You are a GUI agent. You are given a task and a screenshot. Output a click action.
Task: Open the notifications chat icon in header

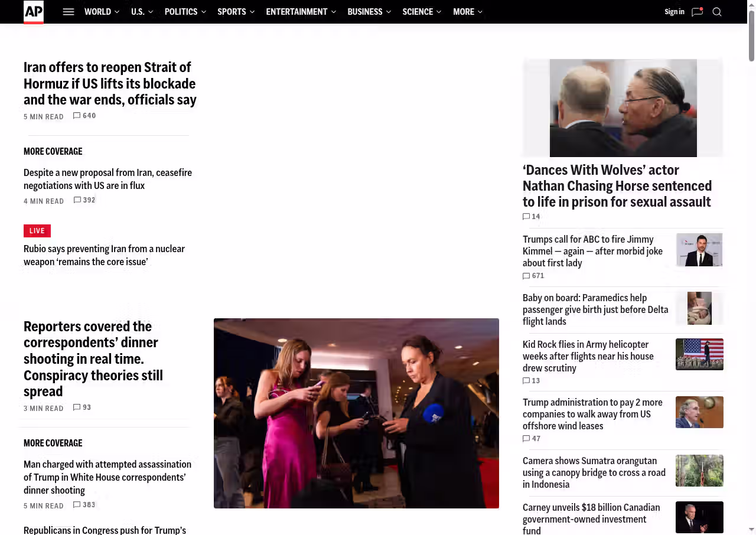(x=697, y=12)
